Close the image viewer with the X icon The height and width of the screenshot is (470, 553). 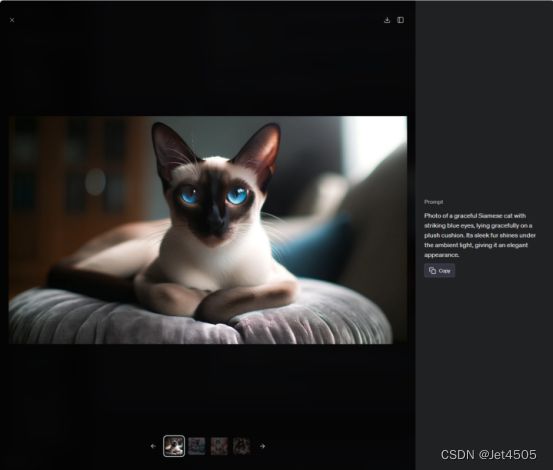(x=12, y=20)
